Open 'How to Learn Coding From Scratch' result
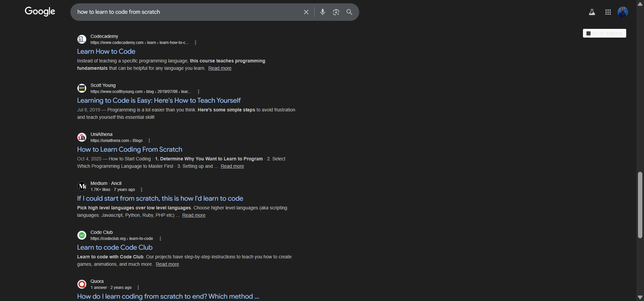644x301 pixels. tap(129, 149)
